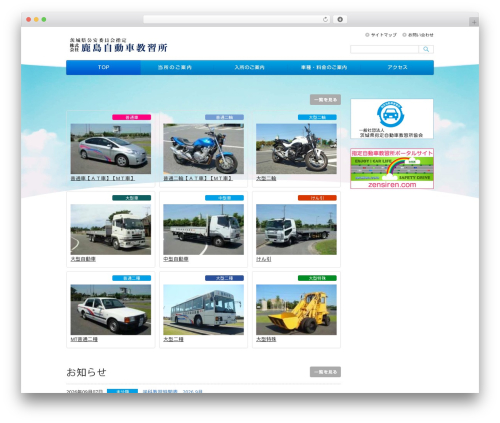Click the green 大型特殊 category badge
This screenshot has height=423, width=500.
point(317,278)
